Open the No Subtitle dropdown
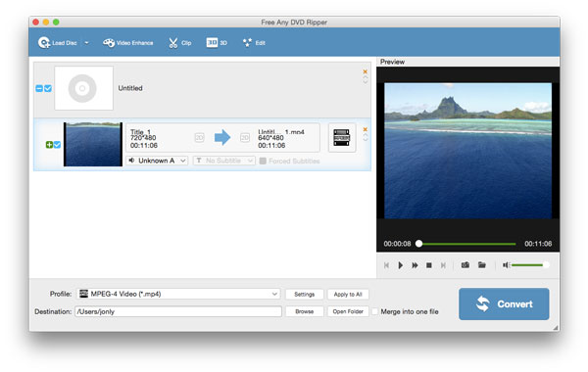Screen dimensions: 588x372 223,161
